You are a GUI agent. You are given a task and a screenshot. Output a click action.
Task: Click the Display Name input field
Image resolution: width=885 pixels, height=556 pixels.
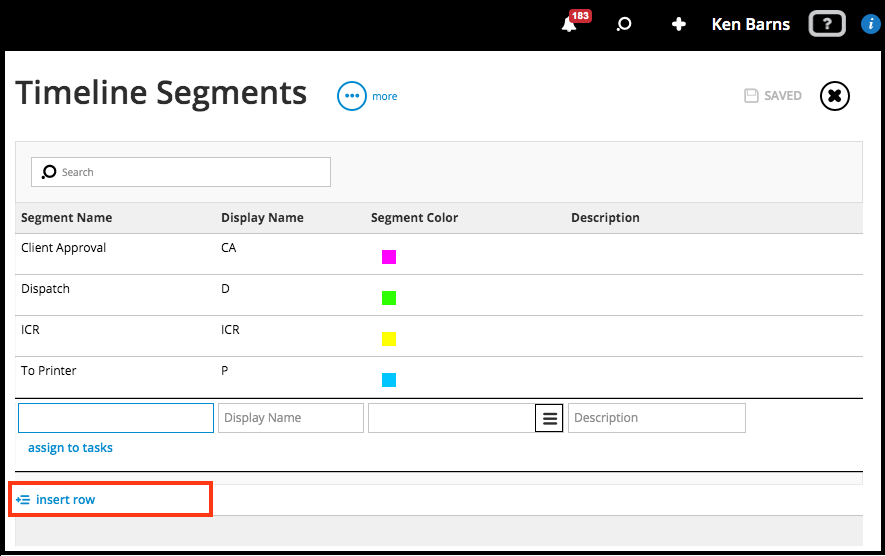point(291,418)
